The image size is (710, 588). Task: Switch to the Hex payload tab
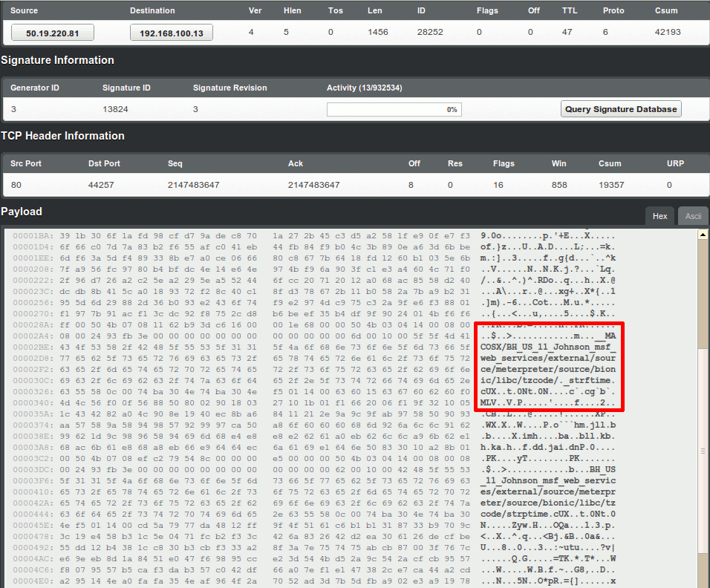coord(659,216)
